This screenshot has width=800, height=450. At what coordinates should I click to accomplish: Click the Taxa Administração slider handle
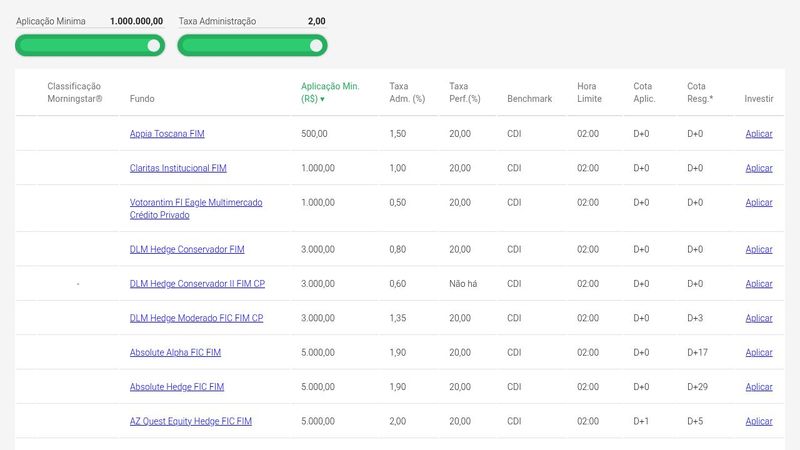(316, 45)
